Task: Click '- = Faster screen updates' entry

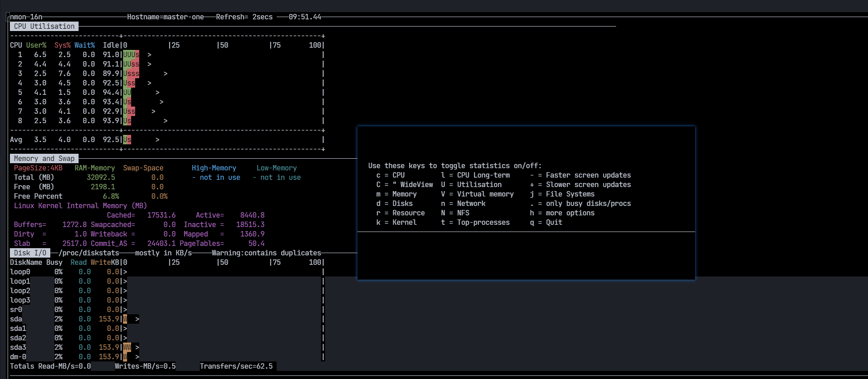Action: coord(580,175)
